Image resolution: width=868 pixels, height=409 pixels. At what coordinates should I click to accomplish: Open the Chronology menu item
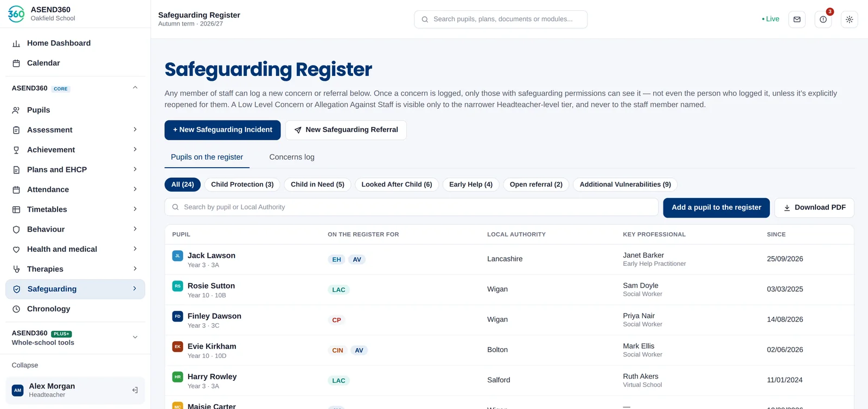click(x=75, y=309)
